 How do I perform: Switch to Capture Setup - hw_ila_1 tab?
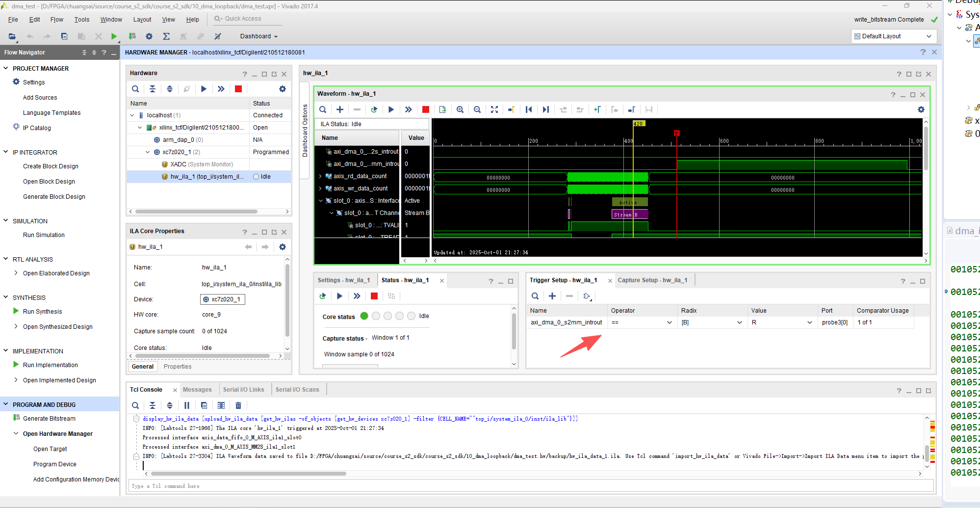pyautogui.click(x=652, y=280)
